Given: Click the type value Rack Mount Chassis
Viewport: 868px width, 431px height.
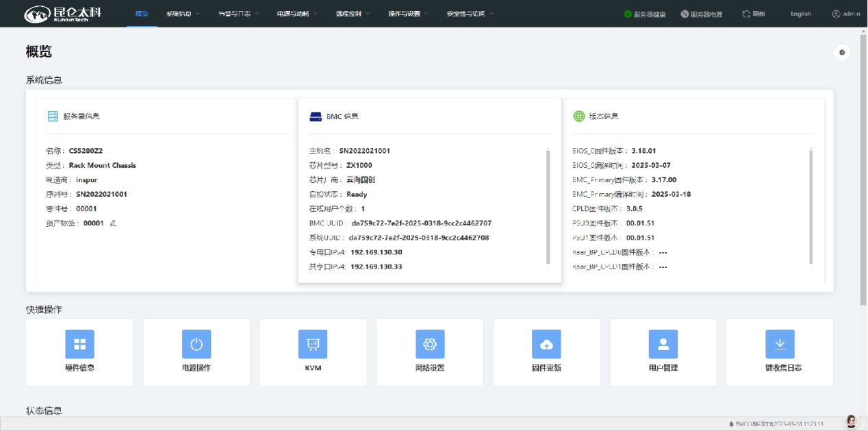Looking at the screenshot, I should pos(102,165).
